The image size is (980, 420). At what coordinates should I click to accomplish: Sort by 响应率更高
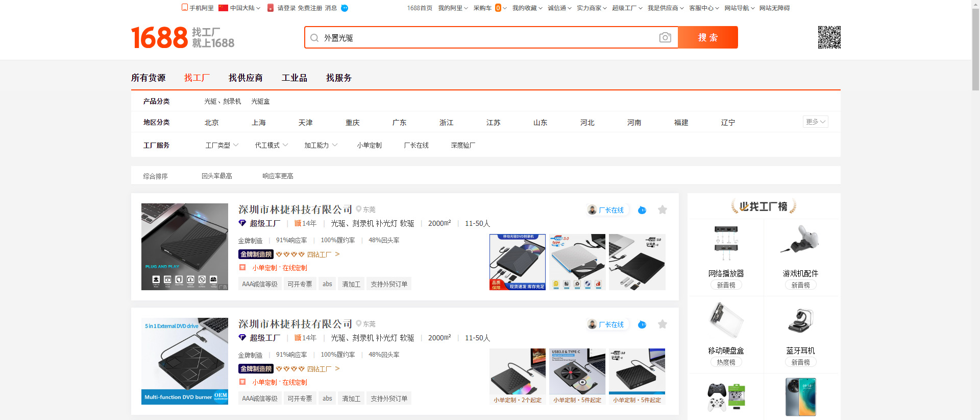(278, 176)
